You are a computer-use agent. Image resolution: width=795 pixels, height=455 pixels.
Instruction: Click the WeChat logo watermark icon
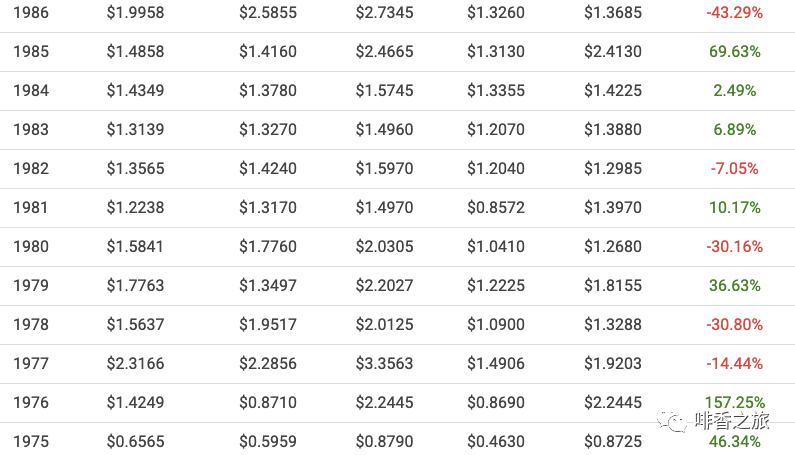(x=672, y=421)
